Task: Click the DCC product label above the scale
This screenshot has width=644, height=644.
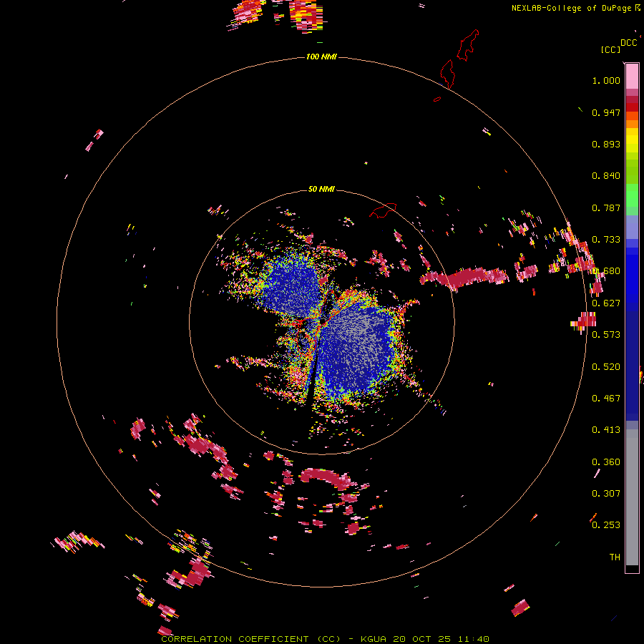Action: point(628,43)
